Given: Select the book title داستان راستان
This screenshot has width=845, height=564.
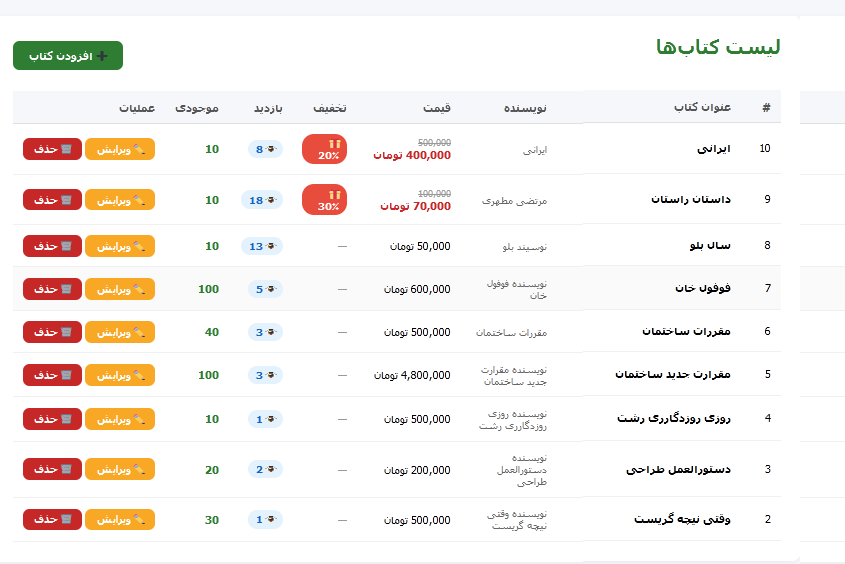Looking at the screenshot, I should coord(691,199).
